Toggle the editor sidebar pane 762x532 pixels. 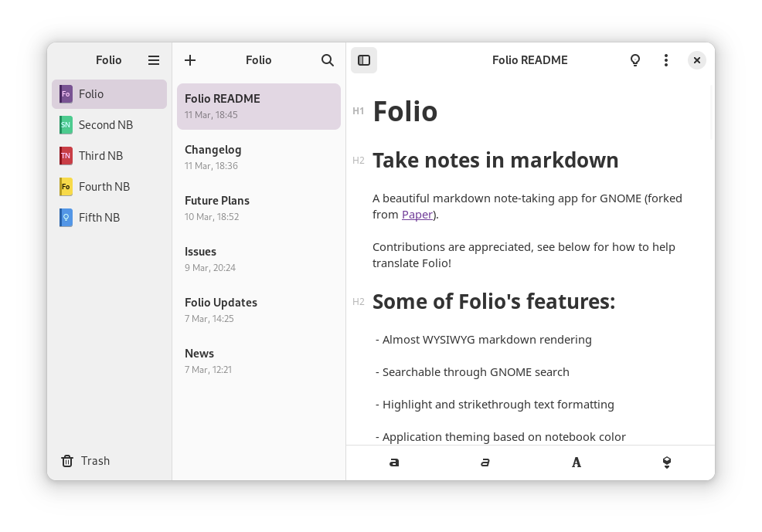pyautogui.click(x=364, y=60)
